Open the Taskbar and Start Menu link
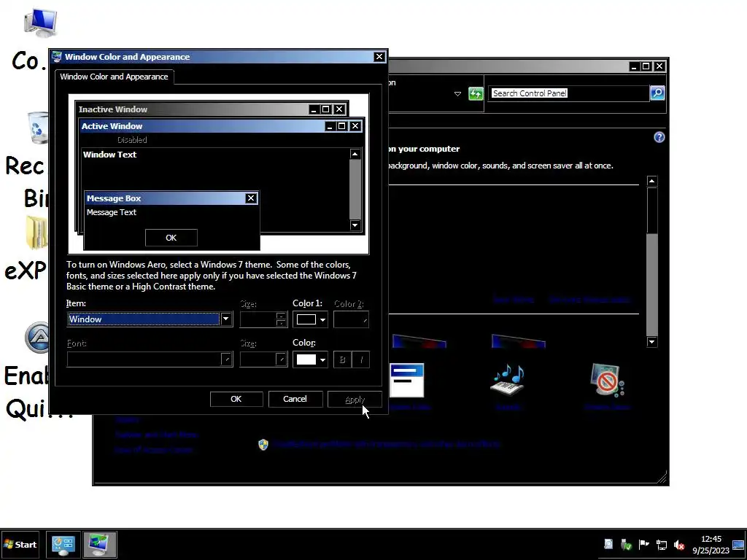This screenshot has height=560, width=747. pos(156,435)
